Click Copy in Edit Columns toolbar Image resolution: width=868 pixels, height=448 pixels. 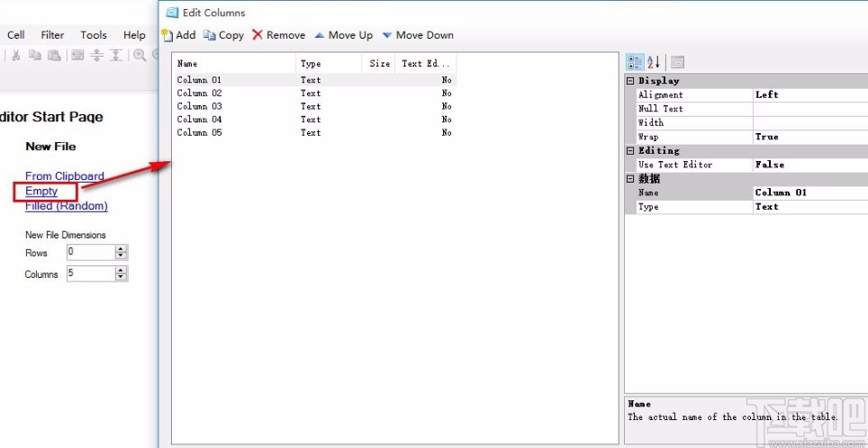tap(223, 35)
